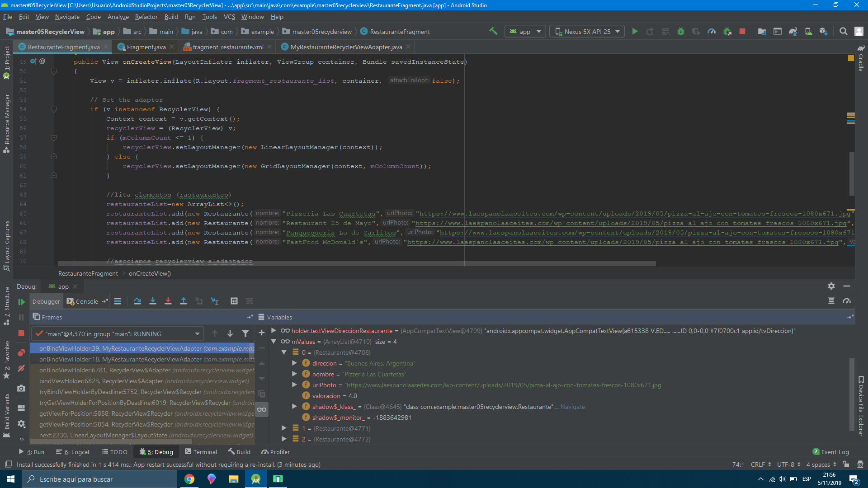Collapse the mValues ArrayList node
This screenshot has height=488, width=868.
[x=274, y=342]
